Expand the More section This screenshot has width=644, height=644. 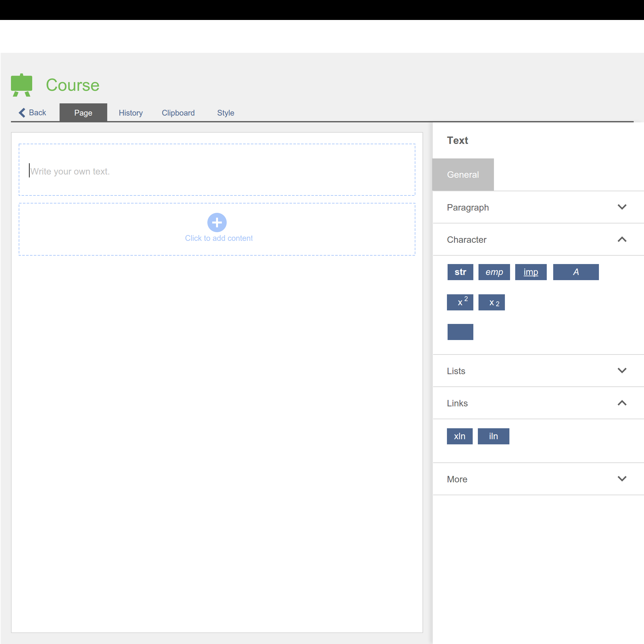[x=622, y=479]
